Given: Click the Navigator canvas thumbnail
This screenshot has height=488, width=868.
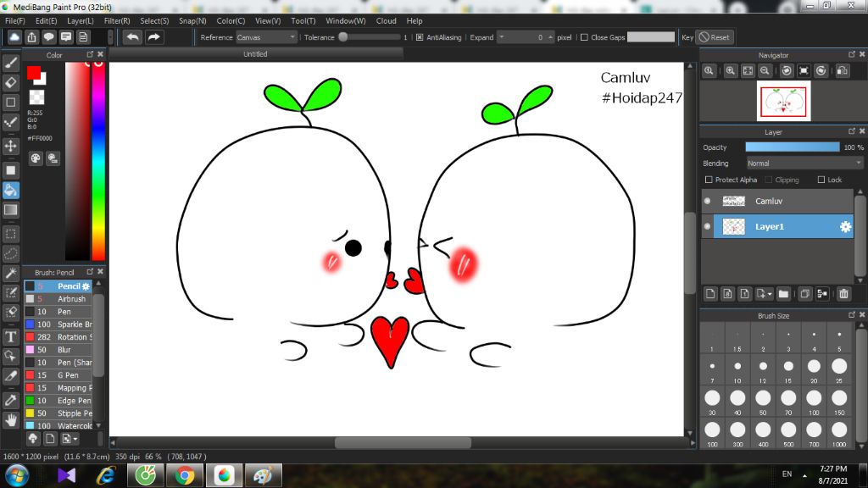Looking at the screenshot, I should [783, 102].
